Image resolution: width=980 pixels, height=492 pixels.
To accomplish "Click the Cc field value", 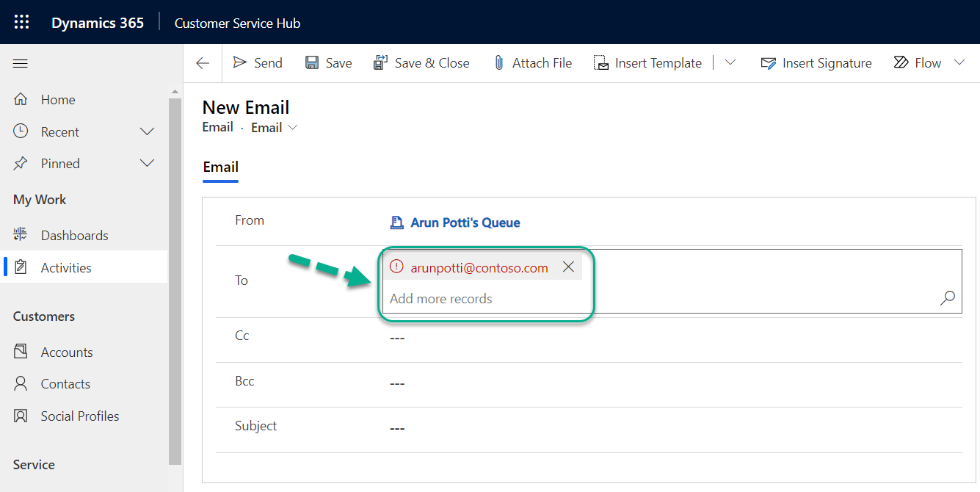I will (397, 338).
